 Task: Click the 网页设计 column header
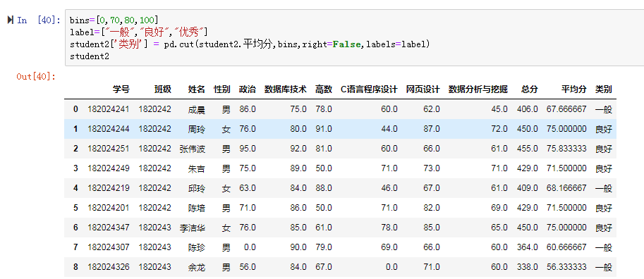point(423,89)
